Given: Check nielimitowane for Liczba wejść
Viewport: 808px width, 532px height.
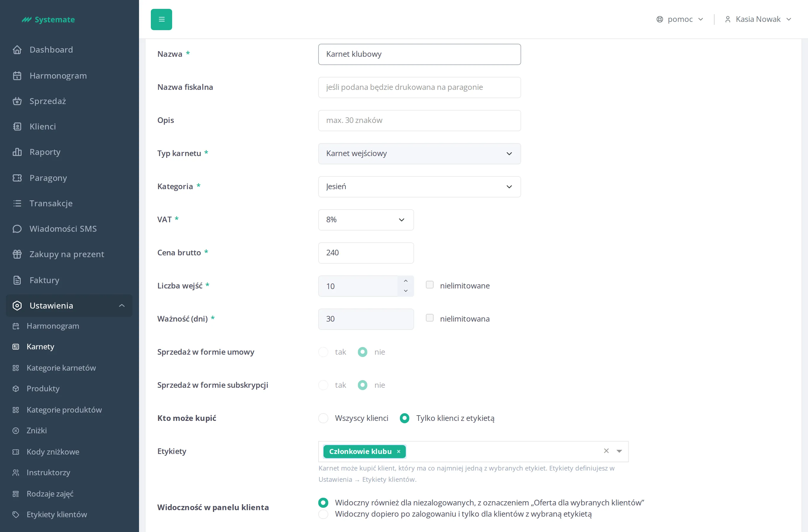Looking at the screenshot, I should [429, 285].
